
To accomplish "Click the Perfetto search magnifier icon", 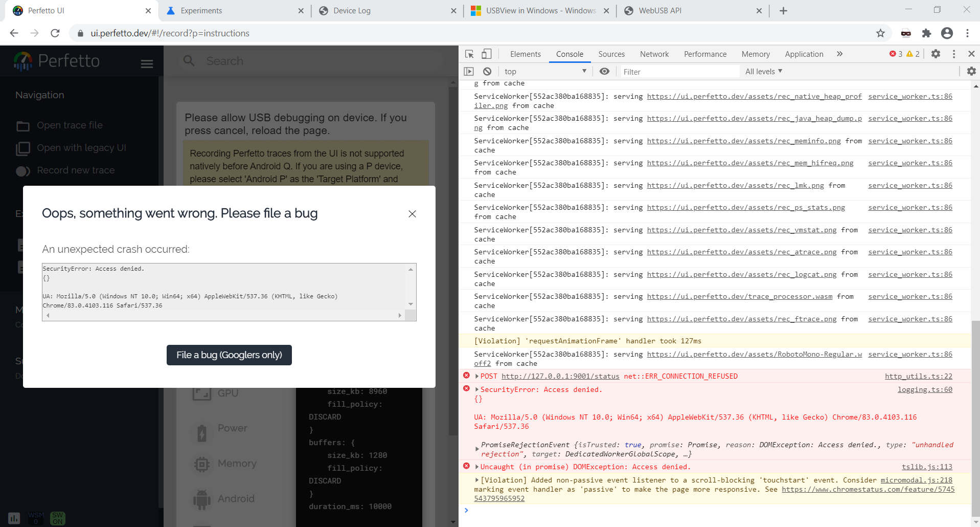I will pyautogui.click(x=189, y=61).
